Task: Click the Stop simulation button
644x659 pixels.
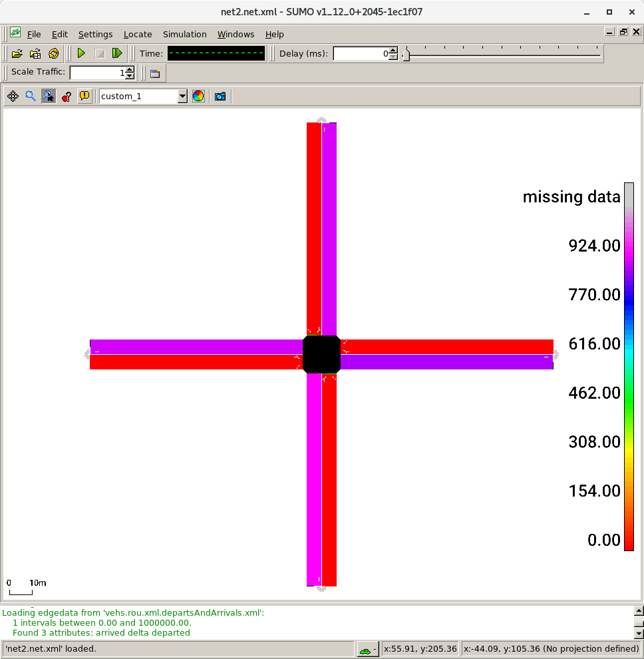Action: pyautogui.click(x=100, y=53)
